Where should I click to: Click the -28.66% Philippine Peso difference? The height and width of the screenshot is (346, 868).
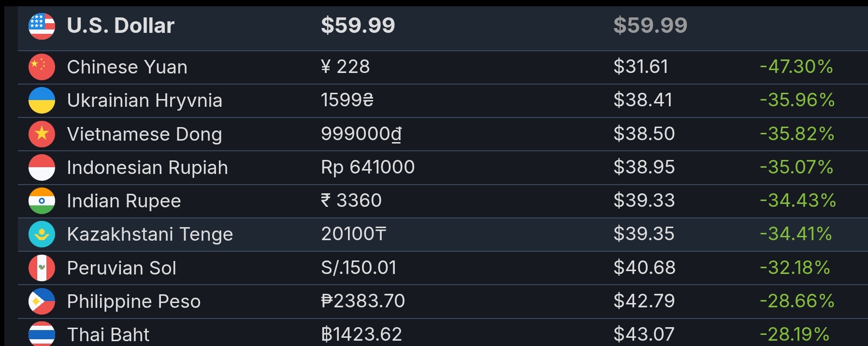[x=797, y=301]
